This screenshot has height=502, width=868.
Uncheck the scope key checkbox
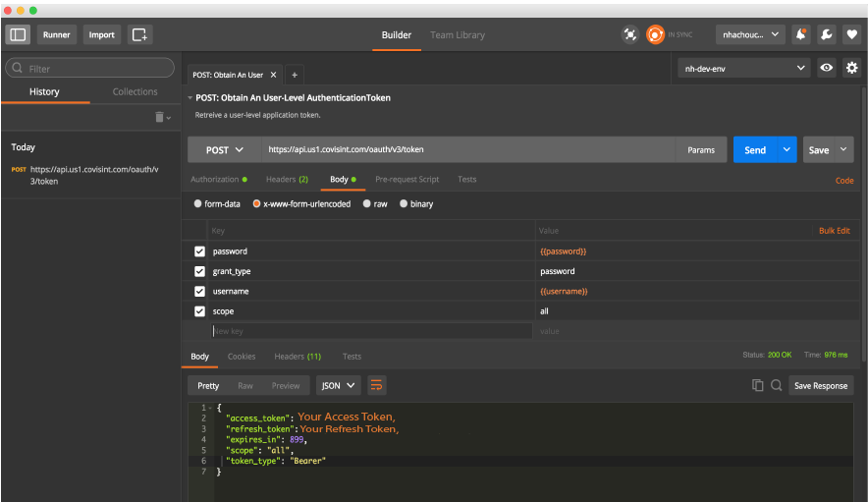point(200,311)
